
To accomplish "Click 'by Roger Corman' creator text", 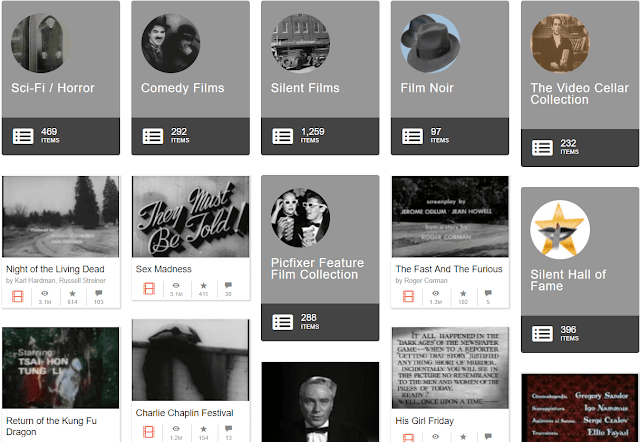I will [x=421, y=281].
